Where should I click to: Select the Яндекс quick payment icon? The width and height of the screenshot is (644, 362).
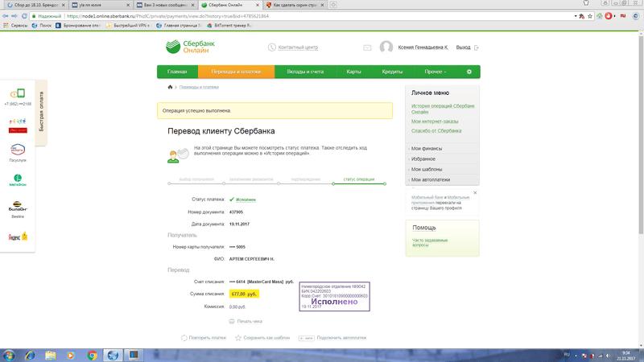(x=18, y=237)
